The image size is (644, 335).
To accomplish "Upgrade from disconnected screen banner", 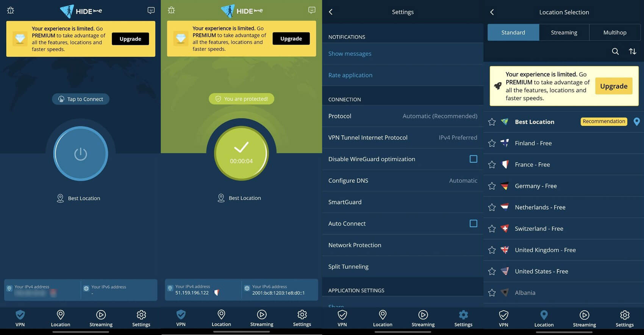I will [x=130, y=39].
